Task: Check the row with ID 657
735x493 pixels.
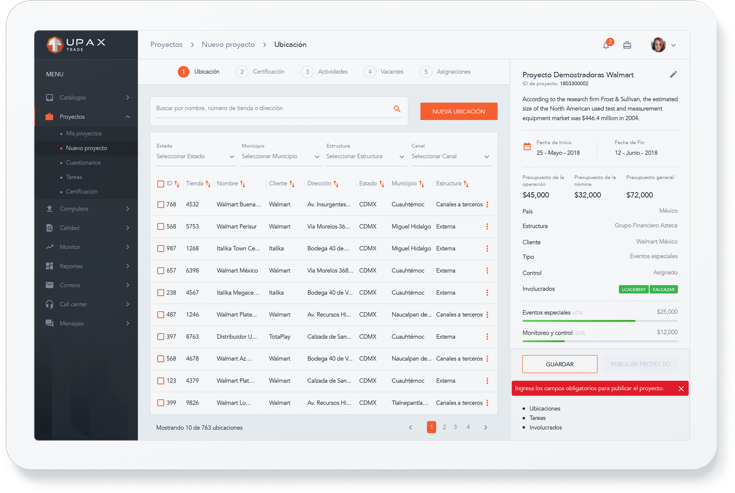Action: [160, 270]
